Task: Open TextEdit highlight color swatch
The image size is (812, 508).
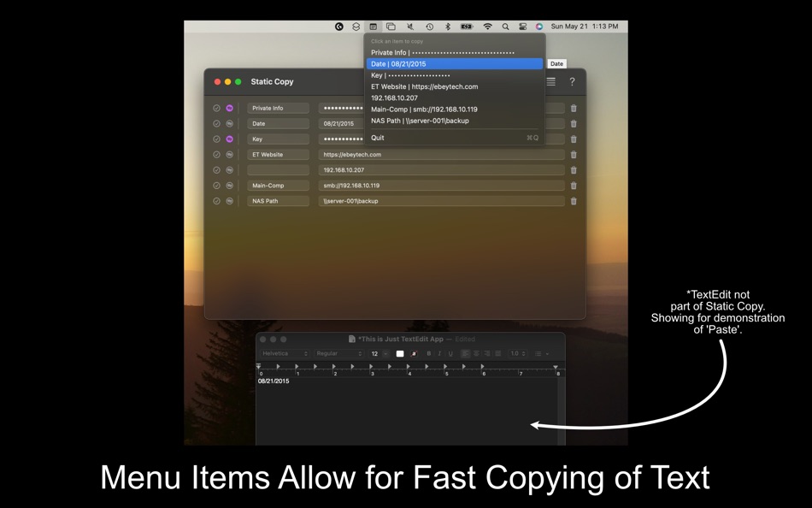Action: point(414,353)
